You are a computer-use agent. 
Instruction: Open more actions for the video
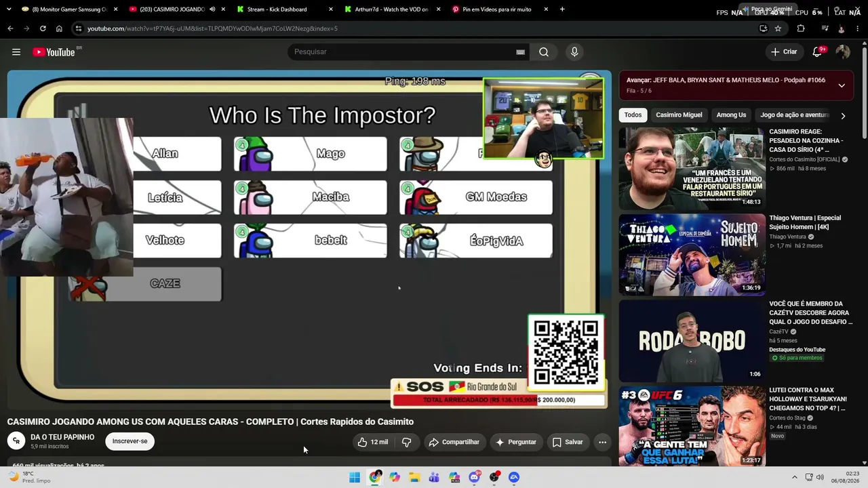602,442
